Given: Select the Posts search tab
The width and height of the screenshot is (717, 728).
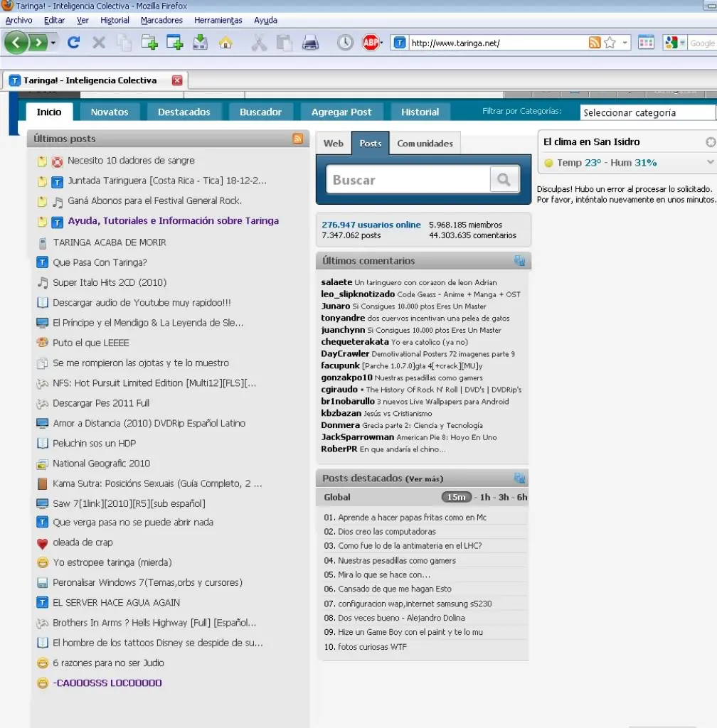Looking at the screenshot, I should (371, 144).
